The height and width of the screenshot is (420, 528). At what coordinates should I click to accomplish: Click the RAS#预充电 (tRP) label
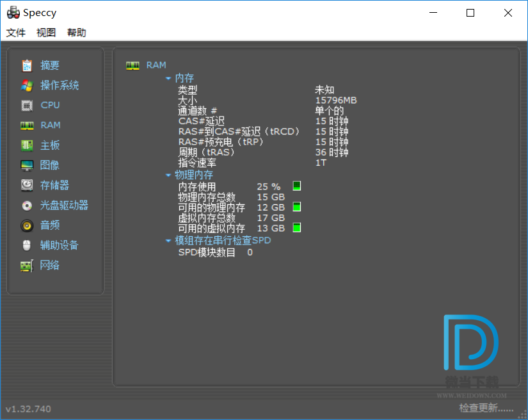221,142
